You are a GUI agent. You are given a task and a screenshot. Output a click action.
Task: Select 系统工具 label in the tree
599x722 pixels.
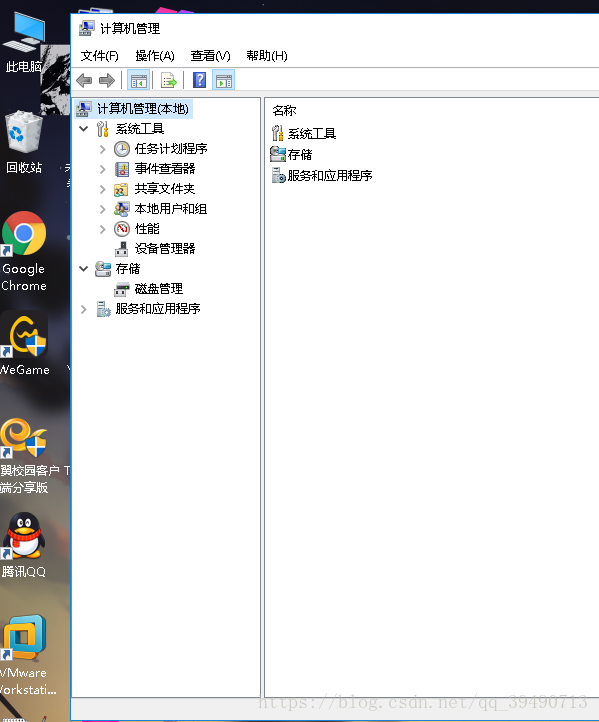[x=140, y=129]
